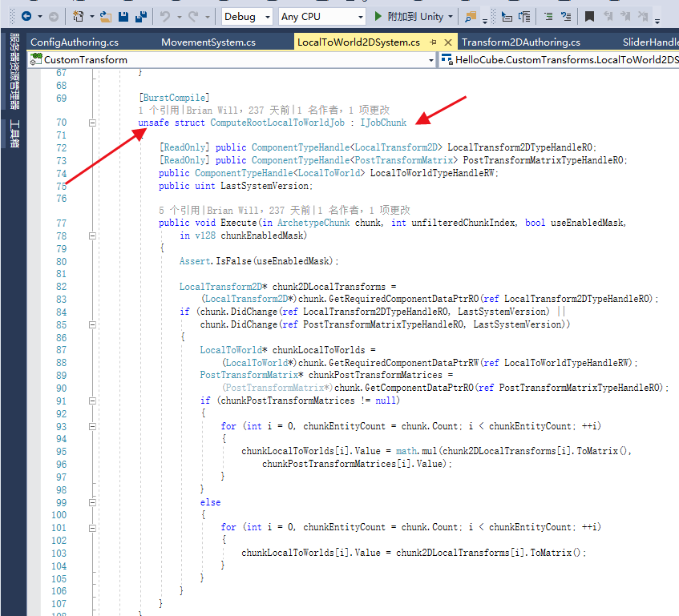This screenshot has height=616, width=679.
Task: Open first toolbar overflow options arrow
Action: pos(484,21)
